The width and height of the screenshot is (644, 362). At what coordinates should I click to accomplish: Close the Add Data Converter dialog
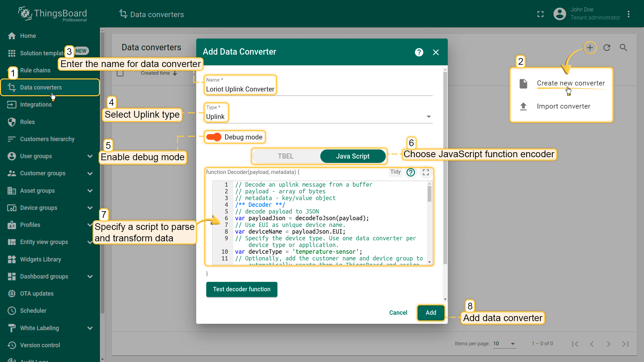[x=436, y=52]
